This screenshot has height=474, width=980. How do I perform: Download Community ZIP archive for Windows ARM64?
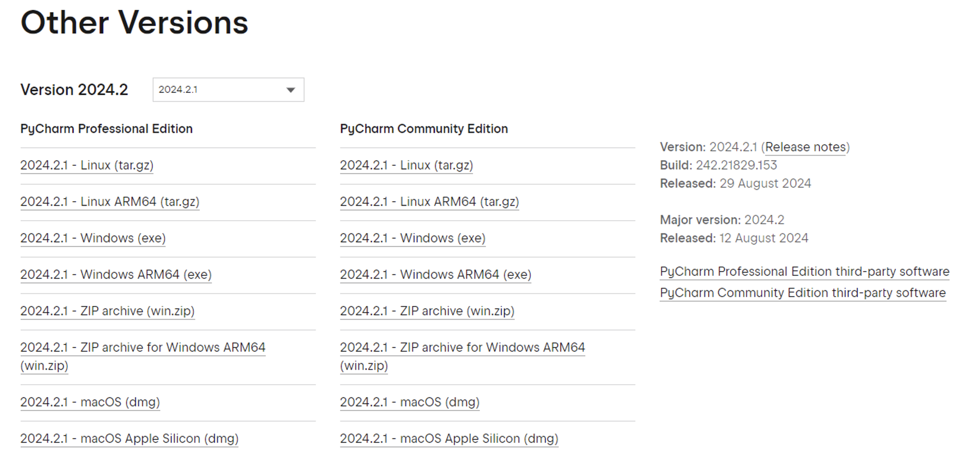pos(462,348)
